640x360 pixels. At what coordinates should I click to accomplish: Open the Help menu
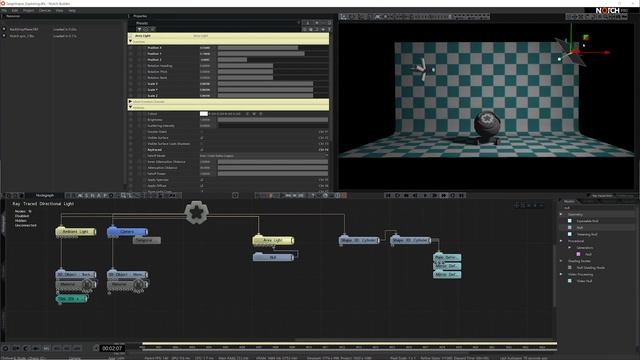pos(72,10)
